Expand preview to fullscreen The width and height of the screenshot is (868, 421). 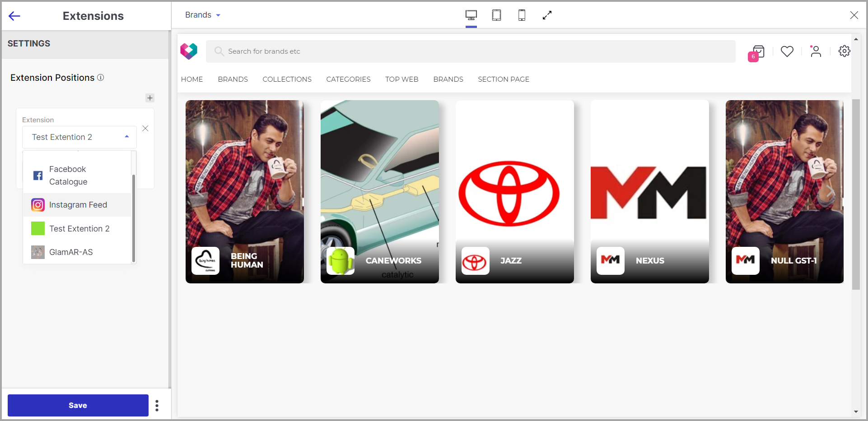click(x=547, y=15)
